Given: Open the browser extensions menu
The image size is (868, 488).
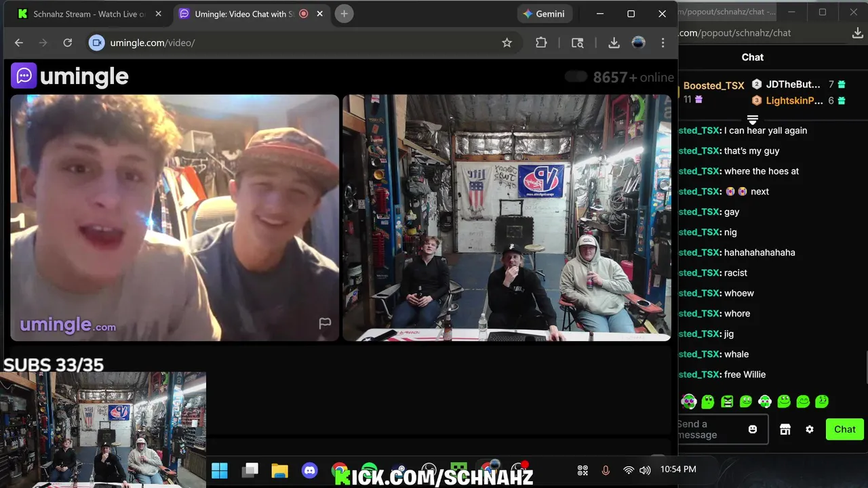Looking at the screenshot, I should tap(541, 43).
